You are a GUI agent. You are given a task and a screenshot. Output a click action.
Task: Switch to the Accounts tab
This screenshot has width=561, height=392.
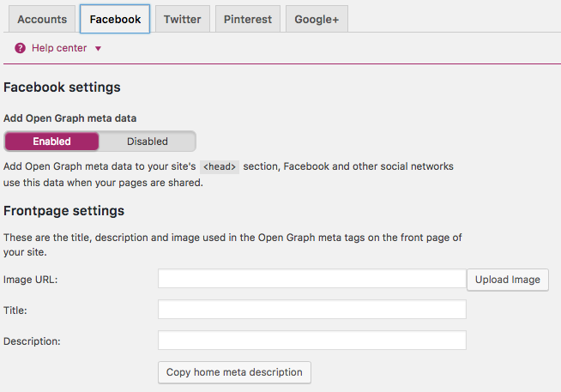coord(42,19)
